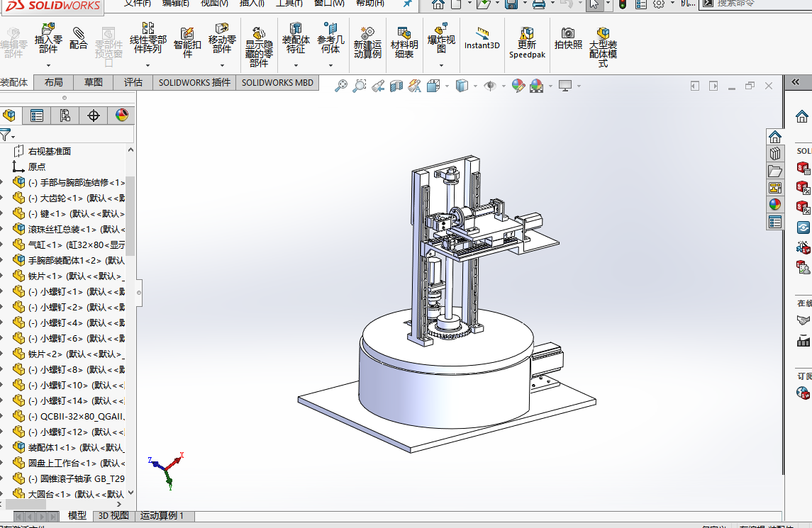
Task: Select the 右视基准面 plane in tree
Action: pyautogui.click(x=50, y=151)
